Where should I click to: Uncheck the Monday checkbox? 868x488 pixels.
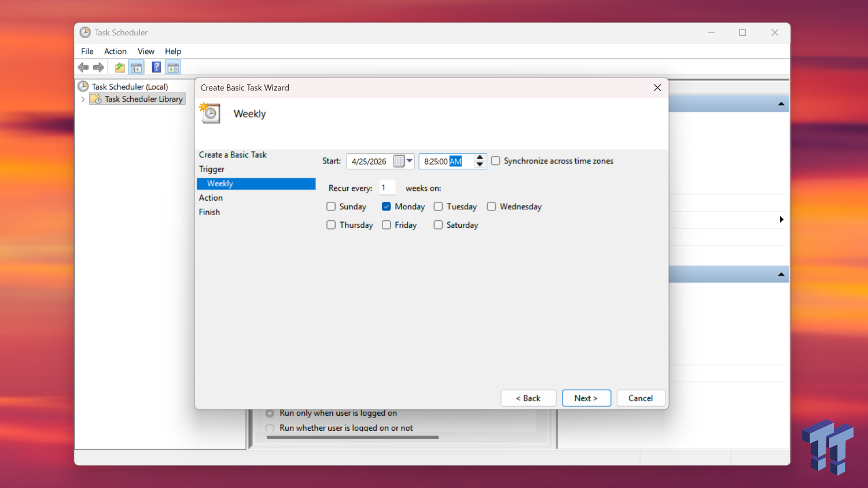[x=387, y=206]
